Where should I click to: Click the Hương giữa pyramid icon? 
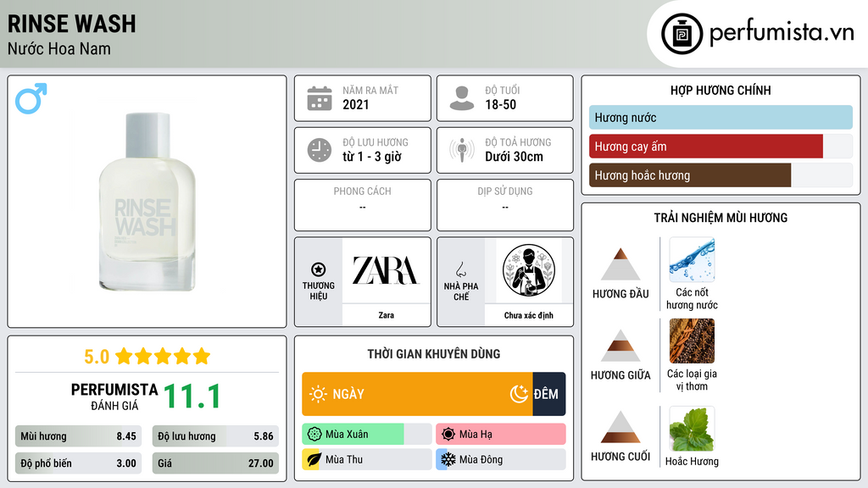point(620,346)
